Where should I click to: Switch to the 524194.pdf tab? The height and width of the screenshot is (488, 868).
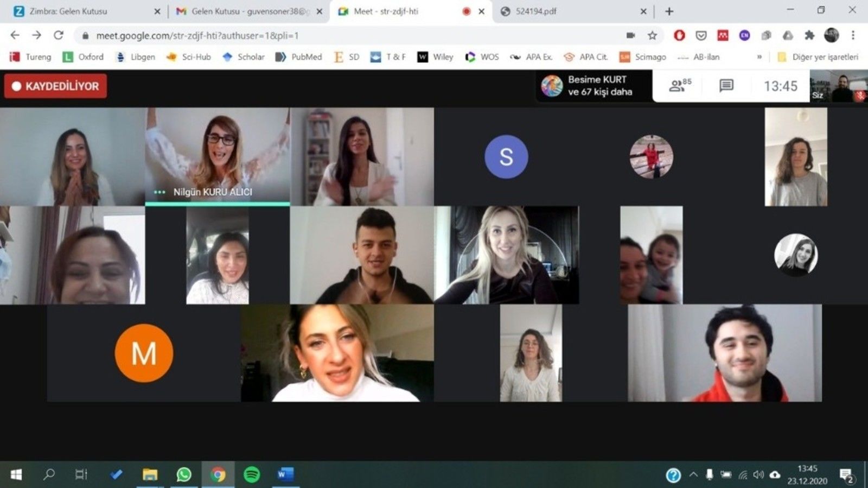coord(573,11)
